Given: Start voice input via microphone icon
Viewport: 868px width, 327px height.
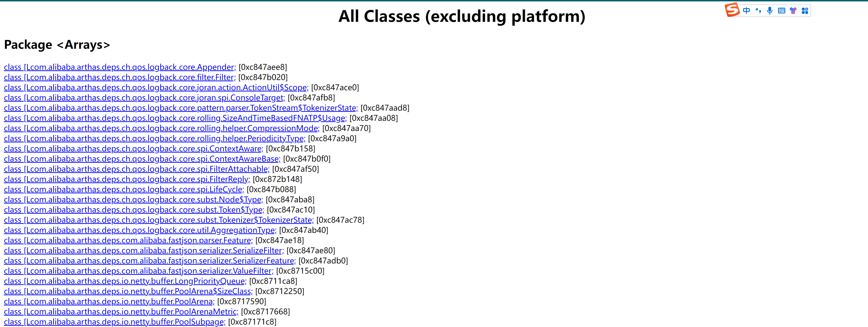Looking at the screenshot, I should (770, 11).
